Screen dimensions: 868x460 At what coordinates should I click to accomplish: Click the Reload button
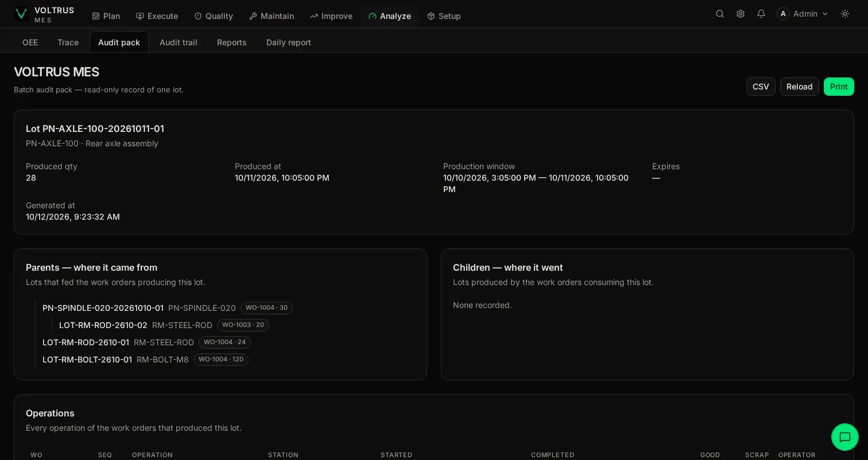tap(800, 87)
